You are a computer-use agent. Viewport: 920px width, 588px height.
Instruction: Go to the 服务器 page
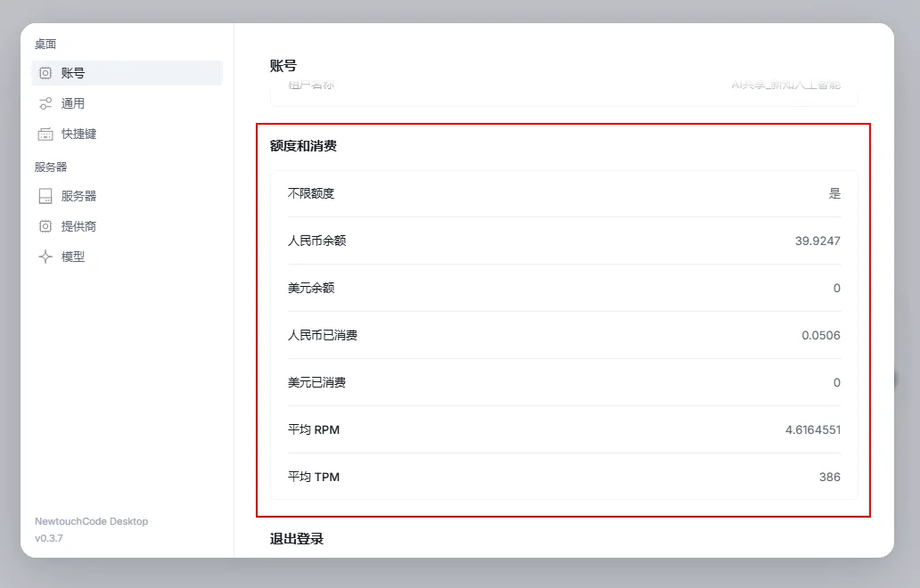click(127, 196)
